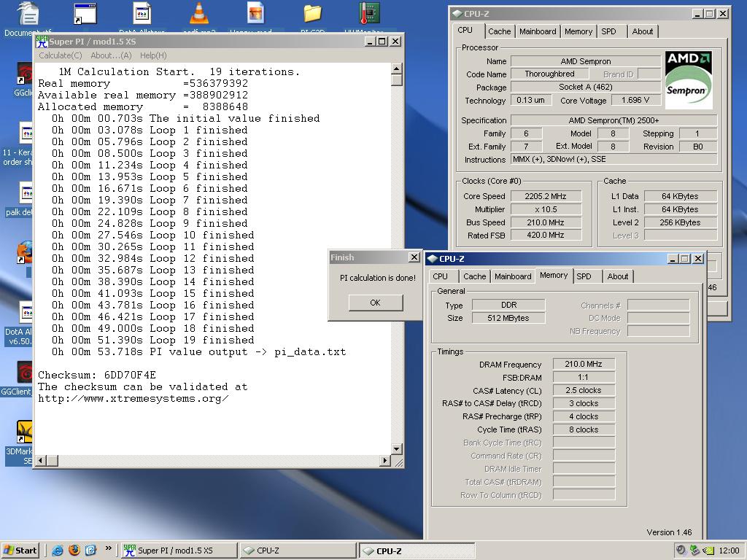Image resolution: width=747 pixels, height=560 pixels.
Task: Open Help(H) menu in Super PI
Action: pyautogui.click(x=153, y=55)
